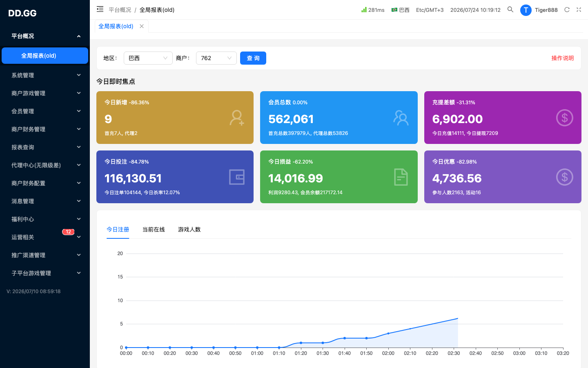
Task: Expand the 系统管理 sidebar menu
Action: coord(45,75)
